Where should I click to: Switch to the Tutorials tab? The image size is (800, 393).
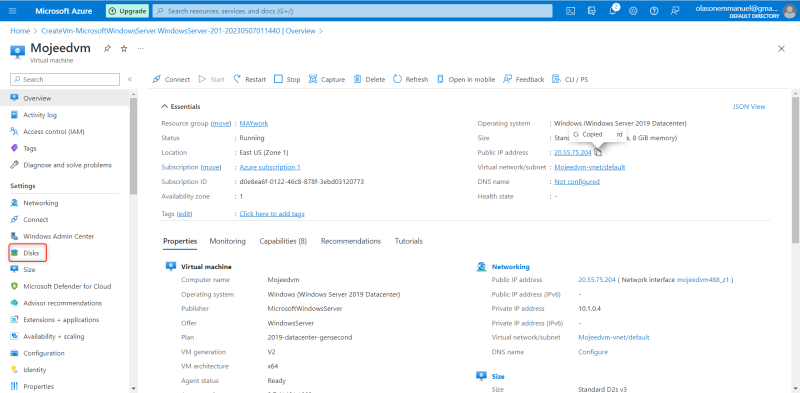(x=409, y=241)
